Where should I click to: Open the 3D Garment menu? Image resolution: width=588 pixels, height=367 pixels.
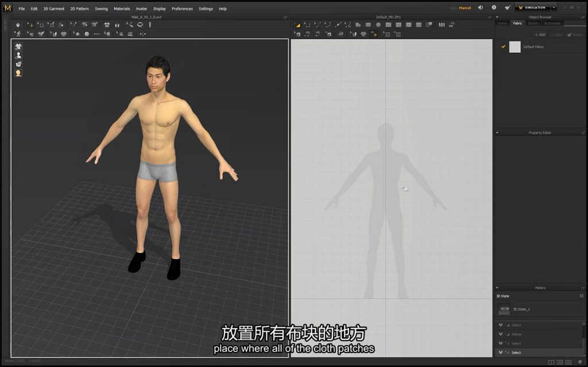coord(53,9)
